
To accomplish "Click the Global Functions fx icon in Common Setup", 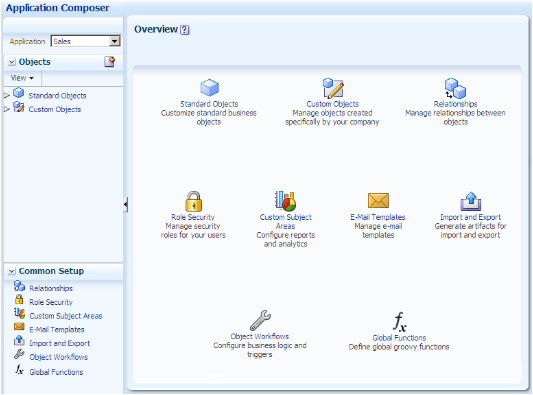I will 19,369.
